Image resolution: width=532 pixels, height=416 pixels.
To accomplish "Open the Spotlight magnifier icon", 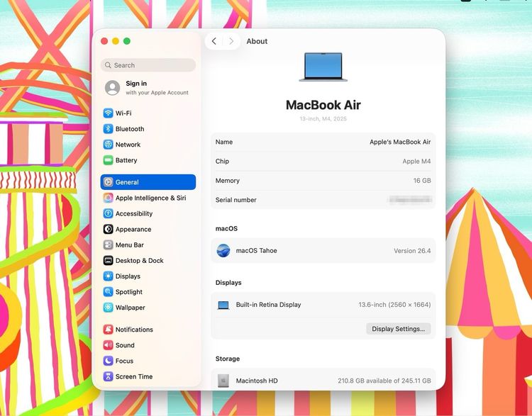I will tap(109, 291).
